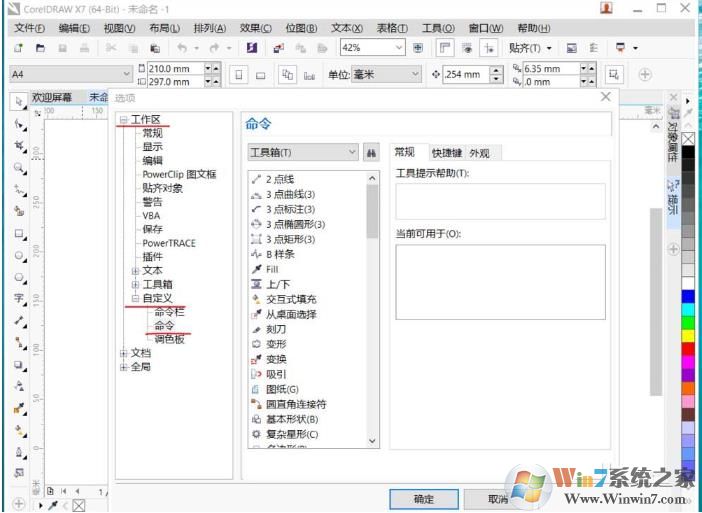Image resolution: width=702 pixels, height=513 pixels.
Task: Open the 效果(C) menu
Action: click(255, 28)
